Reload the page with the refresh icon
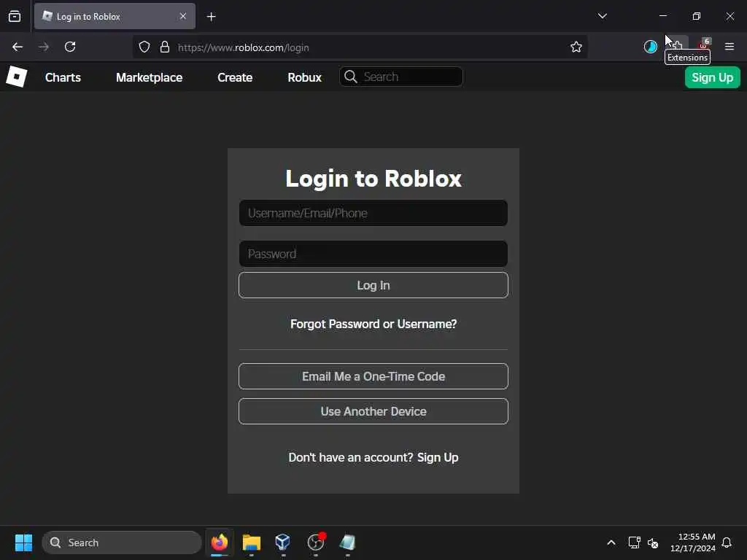The image size is (747, 560). click(x=70, y=47)
